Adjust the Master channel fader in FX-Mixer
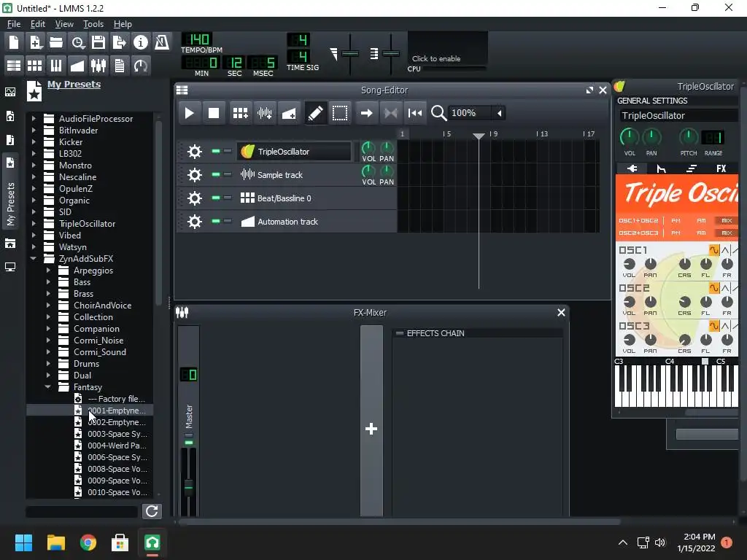The height and width of the screenshot is (560, 747). (x=189, y=486)
